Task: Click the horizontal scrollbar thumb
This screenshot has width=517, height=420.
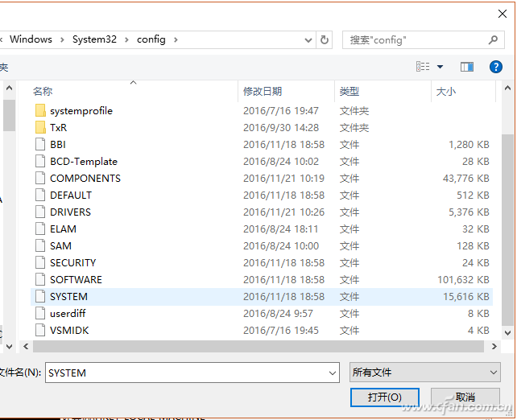Action: 258,346
